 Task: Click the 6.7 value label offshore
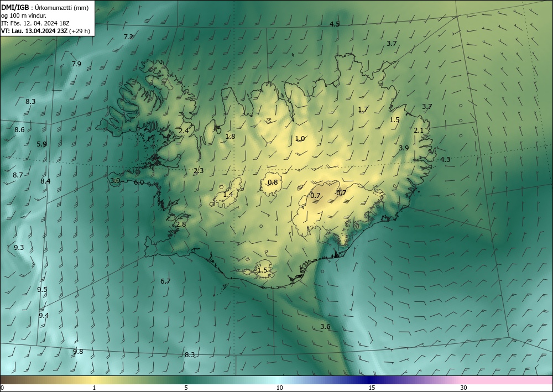[x=165, y=281]
